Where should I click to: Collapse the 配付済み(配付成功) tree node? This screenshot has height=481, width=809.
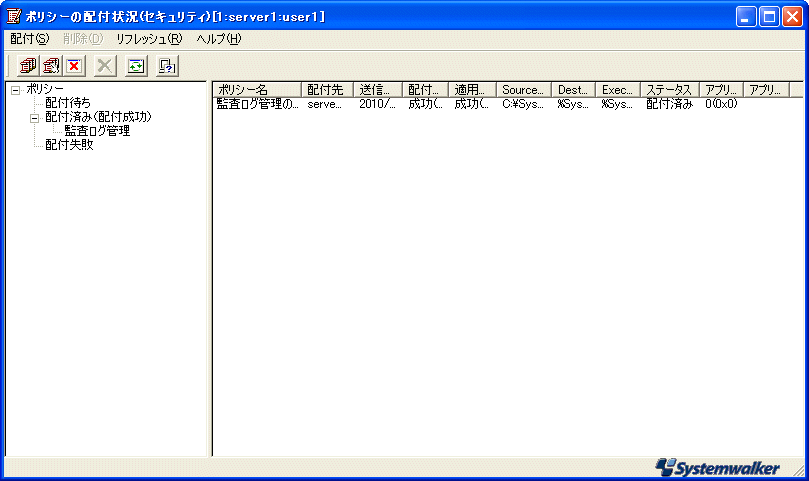(35, 118)
